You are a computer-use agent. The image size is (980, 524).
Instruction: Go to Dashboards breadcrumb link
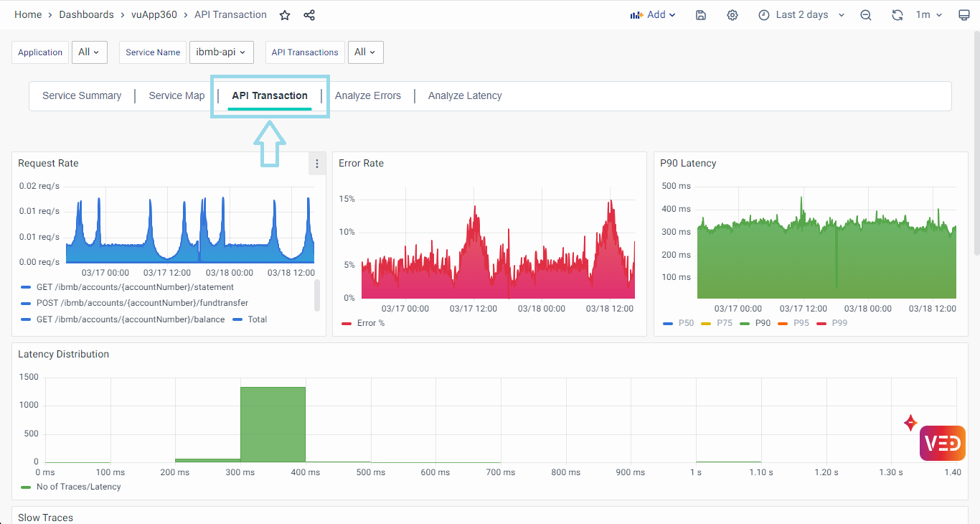[86, 15]
